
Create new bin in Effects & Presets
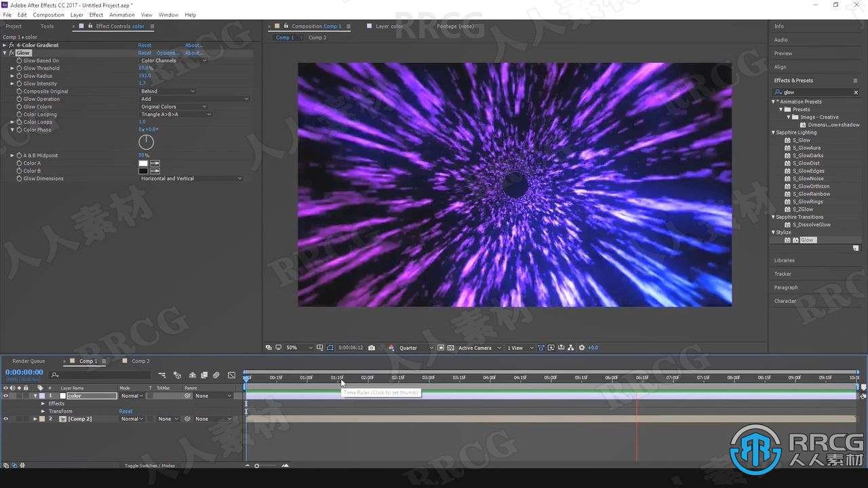[x=856, y=248]
